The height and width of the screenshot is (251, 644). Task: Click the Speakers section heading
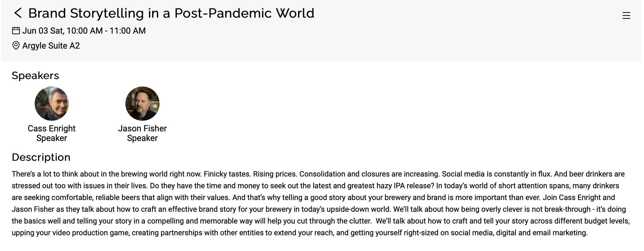[35, 76]
